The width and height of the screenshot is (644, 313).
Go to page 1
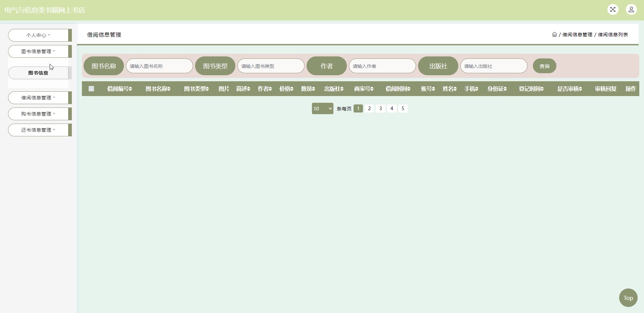click(x=358, y=108)
